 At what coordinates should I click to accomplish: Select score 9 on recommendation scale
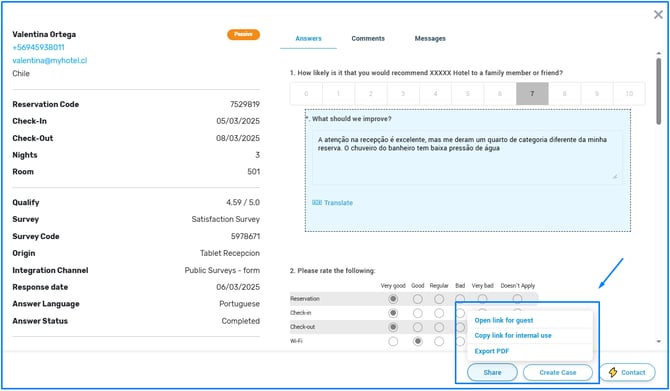pos(597,94)
